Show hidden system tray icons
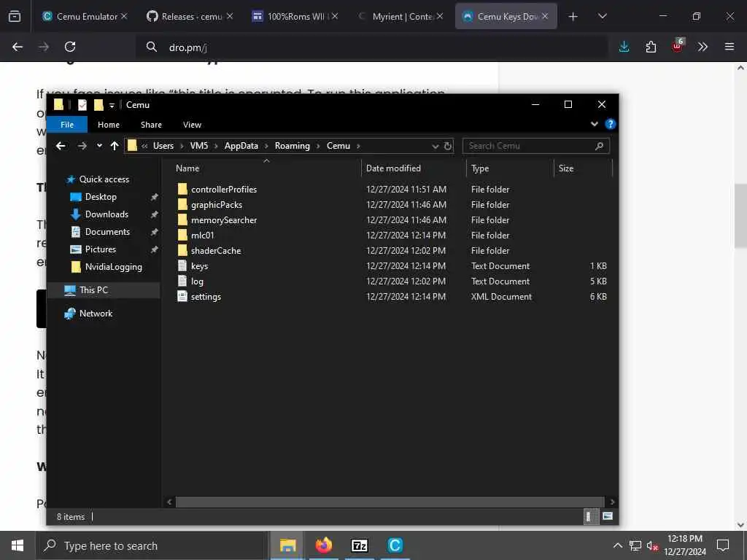Viewport: 747px width, 560px height. point(617,545)
